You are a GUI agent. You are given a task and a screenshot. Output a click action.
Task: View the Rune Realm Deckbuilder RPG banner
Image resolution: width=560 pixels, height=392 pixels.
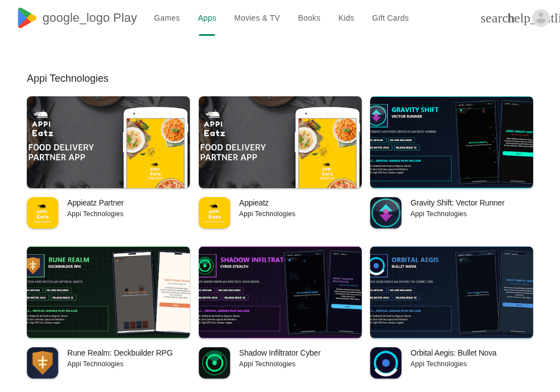[x=108, y=292]
